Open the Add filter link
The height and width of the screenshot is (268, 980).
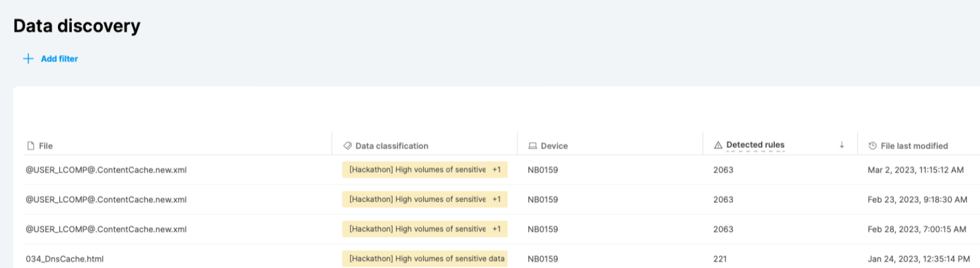59,59
